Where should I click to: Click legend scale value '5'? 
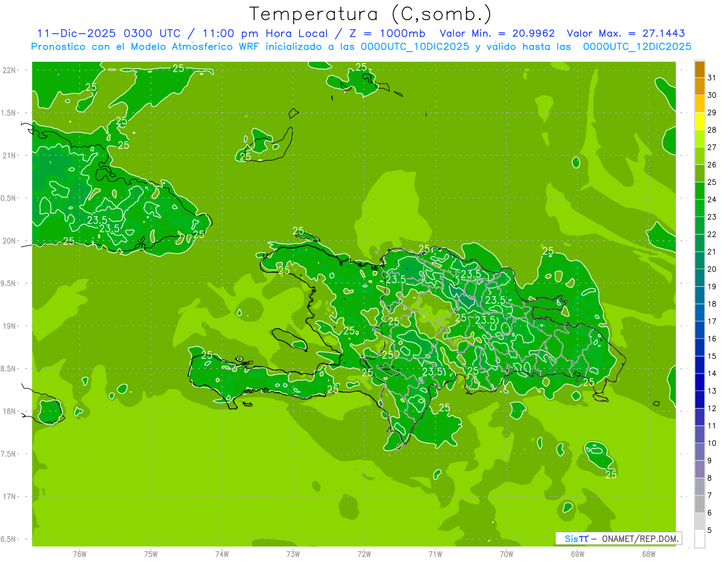click(x=710, y=530)
